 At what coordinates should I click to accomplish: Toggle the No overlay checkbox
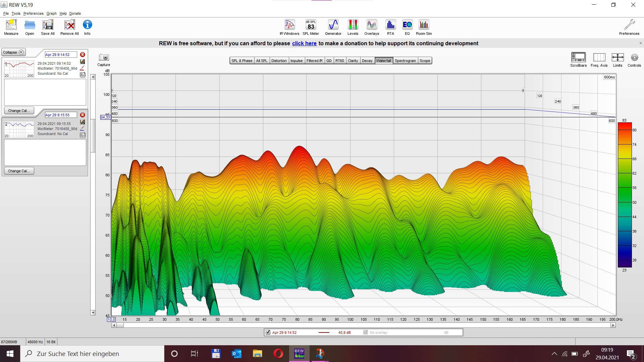366,333
